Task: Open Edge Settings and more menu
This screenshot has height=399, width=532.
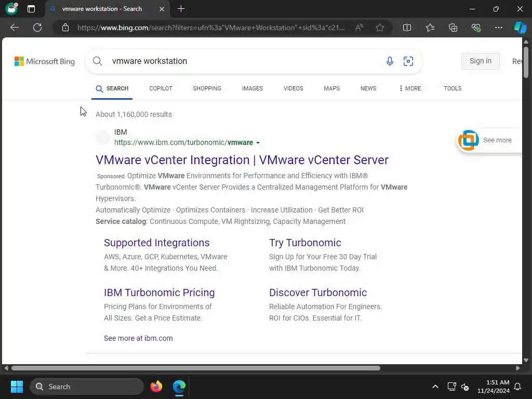Action: pyautogui.click(x=498, y=28)
